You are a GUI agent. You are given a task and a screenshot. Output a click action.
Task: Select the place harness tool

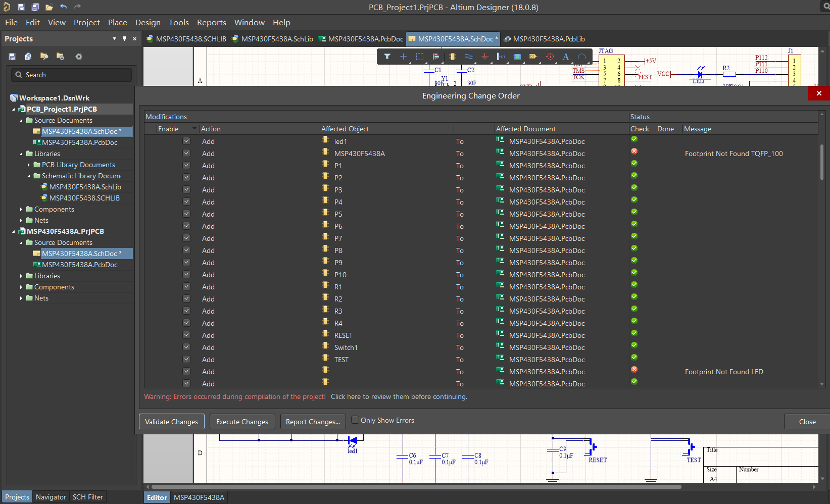(501, 57)
